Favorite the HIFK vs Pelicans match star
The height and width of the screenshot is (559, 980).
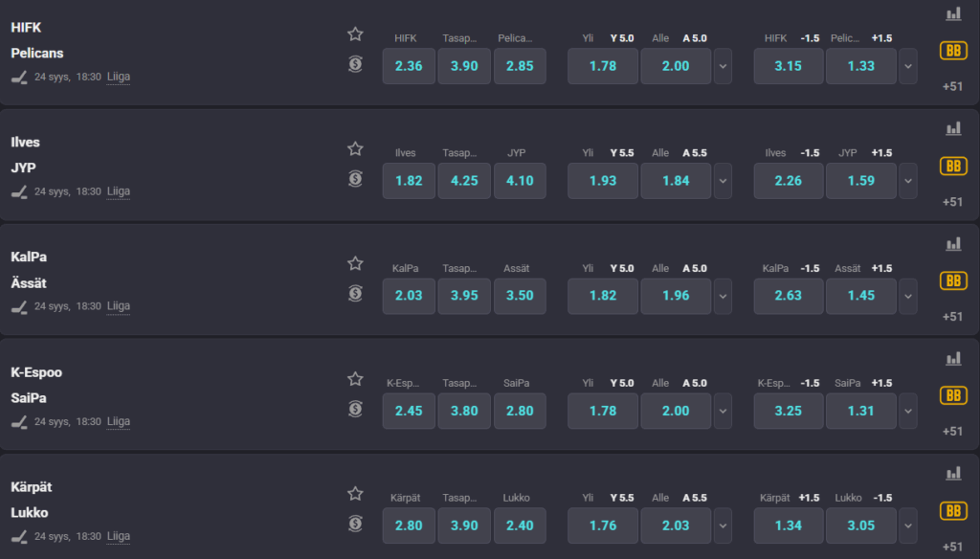tap(355, 34)
